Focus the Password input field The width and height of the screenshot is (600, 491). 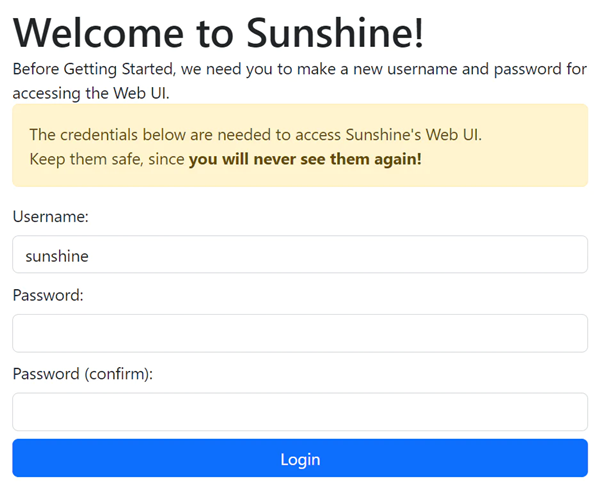click(300, 333)
